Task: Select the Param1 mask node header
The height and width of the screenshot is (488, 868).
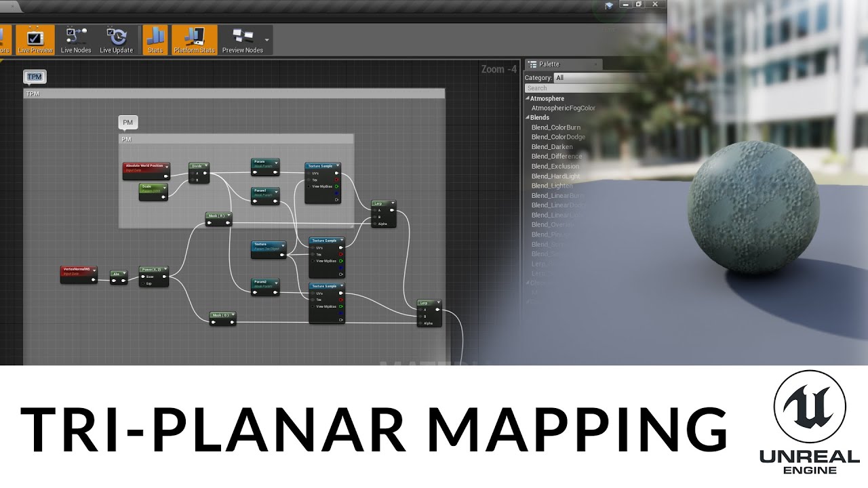Action: [x=265, y=191]
